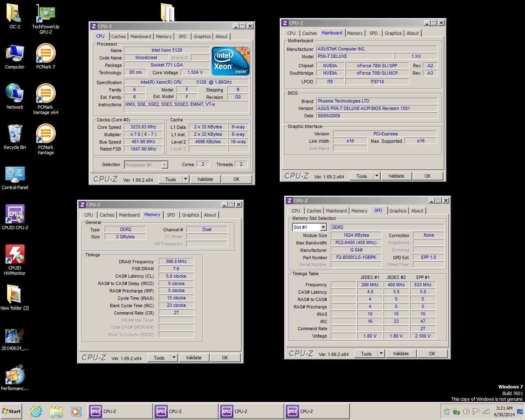The height and width of the screenshot is (420, 525).
Task: Click OK in the SPD window
Action: pos(432,354)
